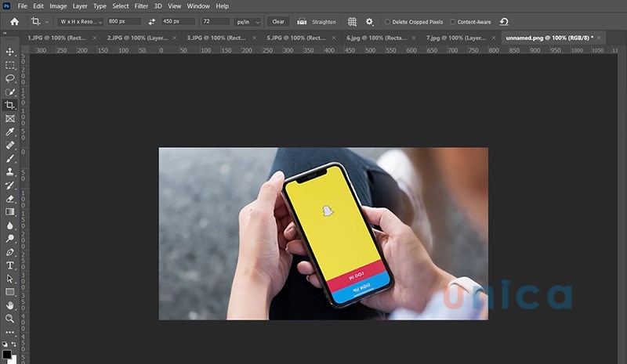The width and height of the screenshot is (627, 364).
Task: Open the Help menu
Action: (223, 6)
